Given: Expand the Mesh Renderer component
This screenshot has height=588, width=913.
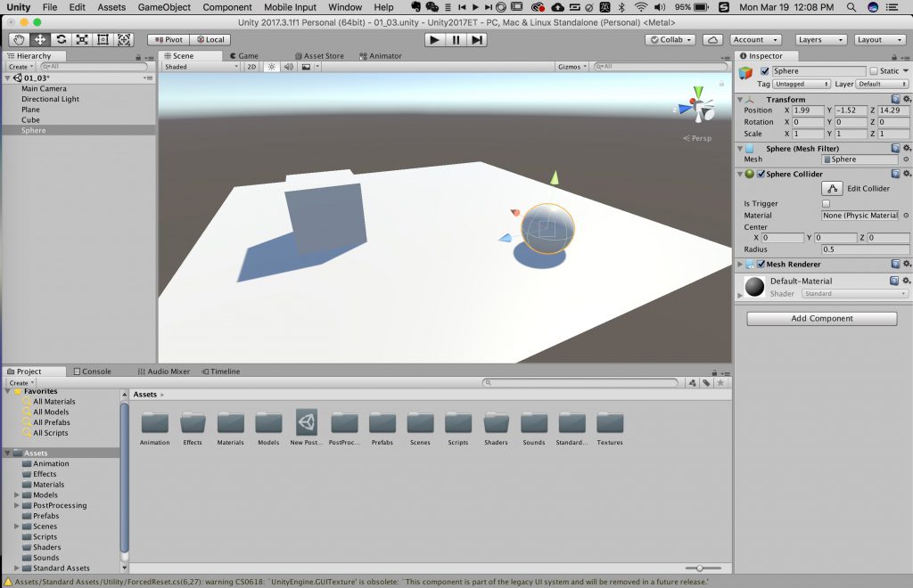Looking at the screenshot, I should [x=740, y=264].
